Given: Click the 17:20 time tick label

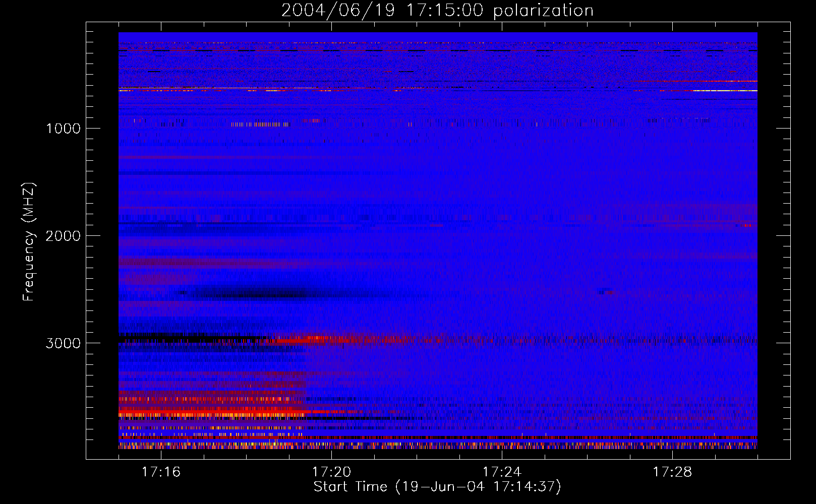Looking at the screenshot, I should [331, 472].
